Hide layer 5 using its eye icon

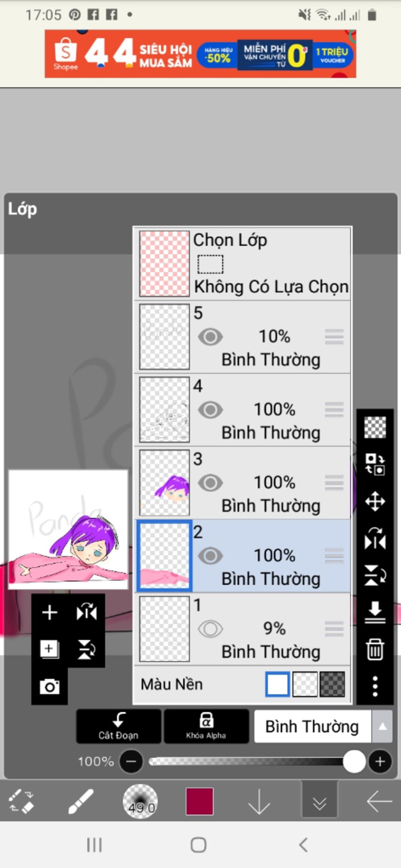210,337
